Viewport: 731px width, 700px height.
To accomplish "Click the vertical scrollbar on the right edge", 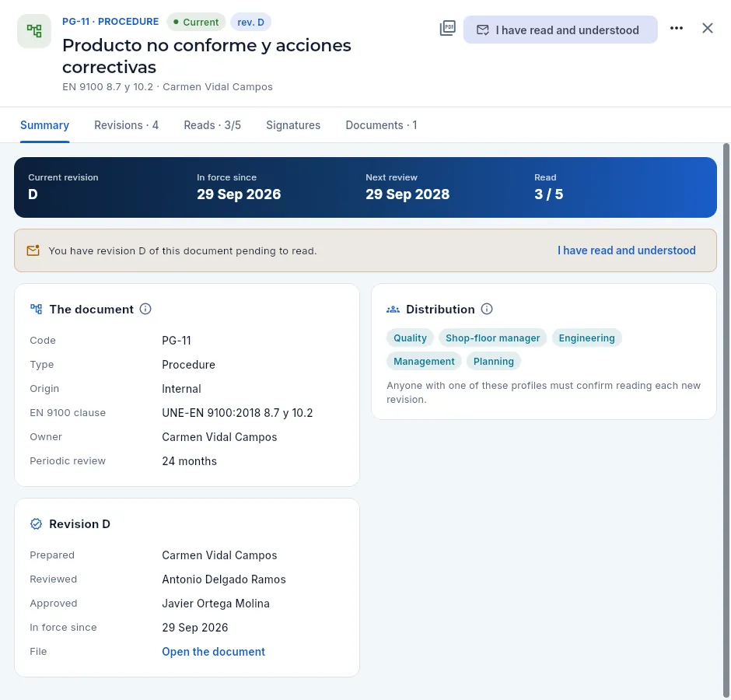I will click(726, 420).
